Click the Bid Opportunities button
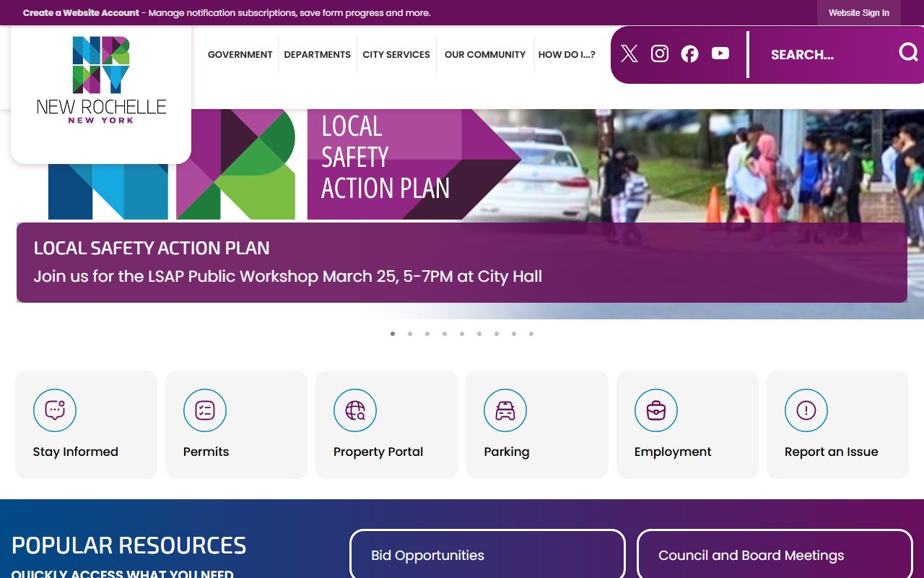 click(x=487, y=555)
